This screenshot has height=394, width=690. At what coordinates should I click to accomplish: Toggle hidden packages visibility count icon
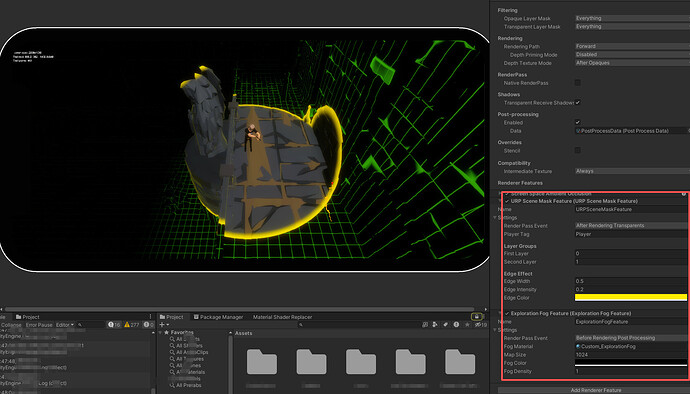coord(481,324)
